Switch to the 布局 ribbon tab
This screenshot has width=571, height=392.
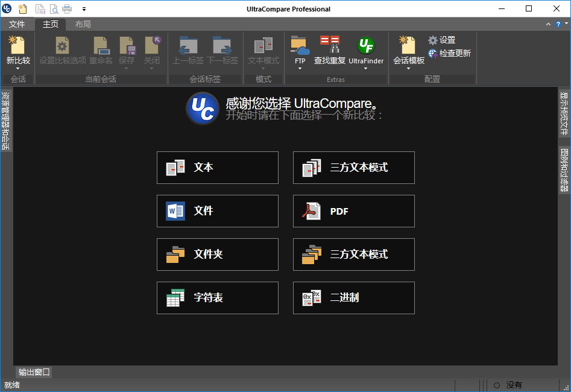pyautogui.click(x=83, y=25)
